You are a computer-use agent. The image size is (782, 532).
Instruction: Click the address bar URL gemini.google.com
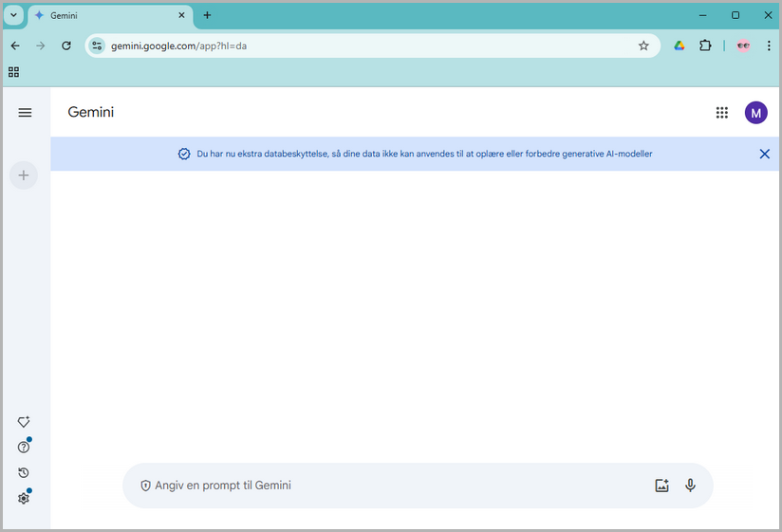(x=178, y=46)
